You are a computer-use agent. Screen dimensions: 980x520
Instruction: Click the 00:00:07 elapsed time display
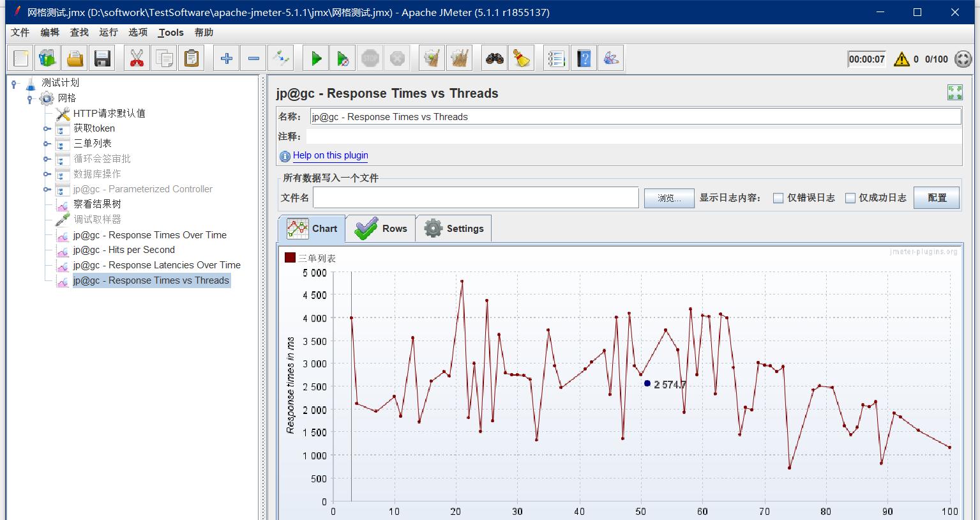click(x=866, y=59)
